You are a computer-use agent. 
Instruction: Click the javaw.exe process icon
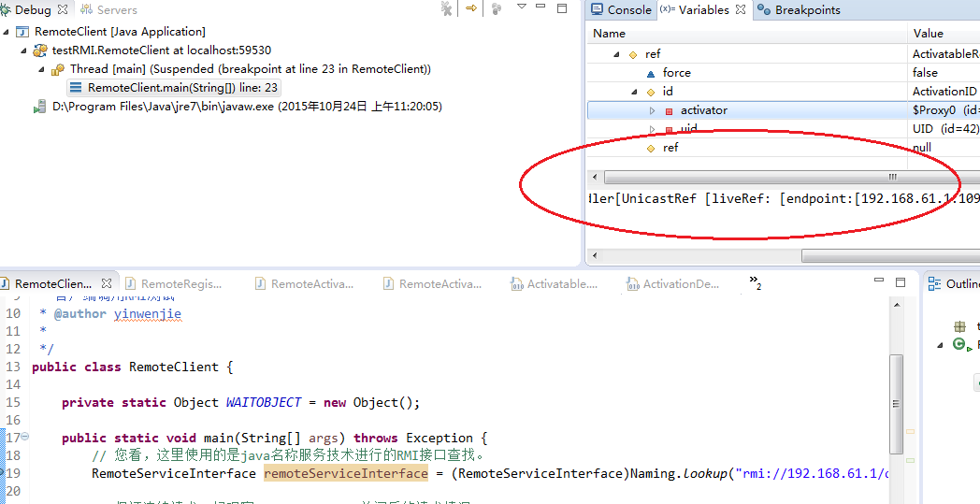pyautogui.click(x=39, y=107)
